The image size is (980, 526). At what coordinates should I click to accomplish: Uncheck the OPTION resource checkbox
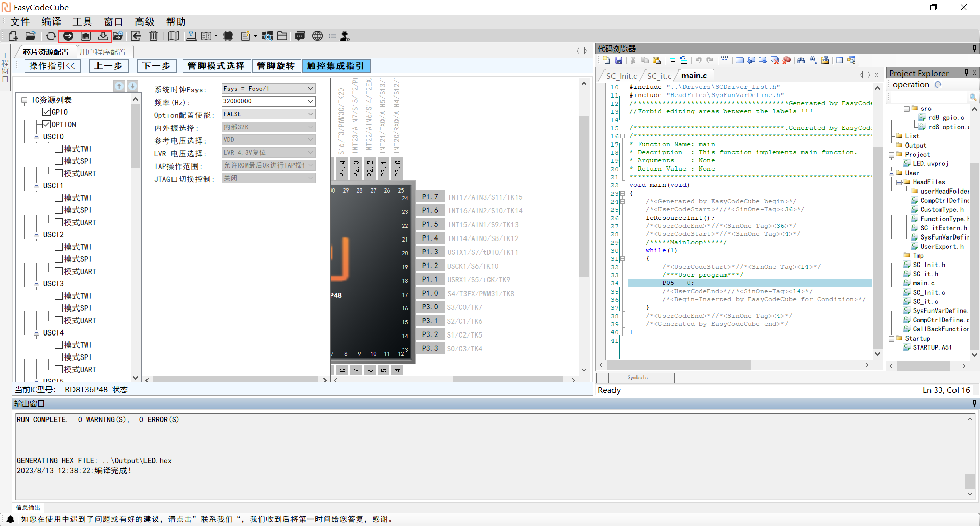pyautogui.click(x=46, y=124)
